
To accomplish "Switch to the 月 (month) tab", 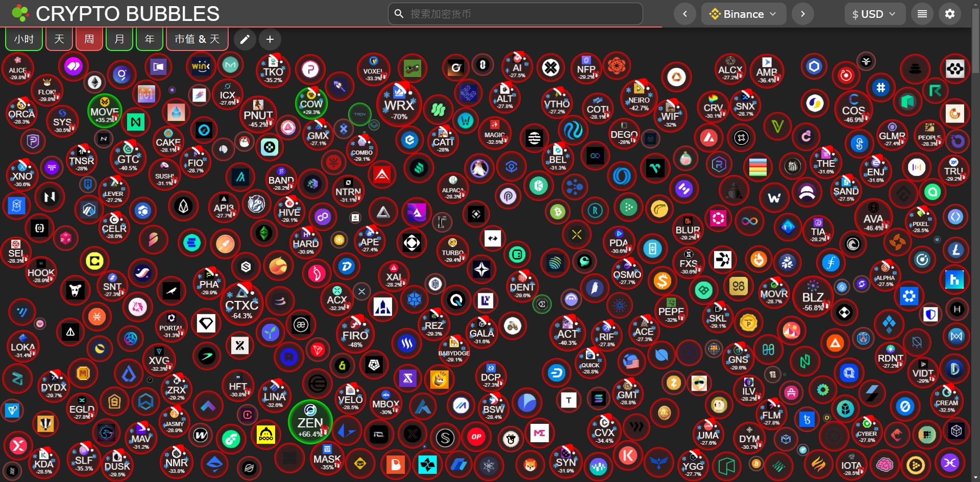I will (119, 39).
